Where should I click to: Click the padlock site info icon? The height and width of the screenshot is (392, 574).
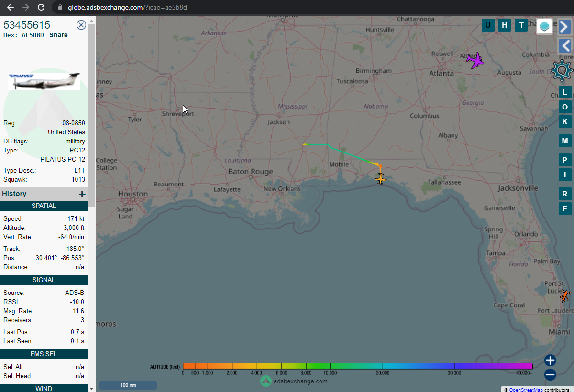click(60, 7)
